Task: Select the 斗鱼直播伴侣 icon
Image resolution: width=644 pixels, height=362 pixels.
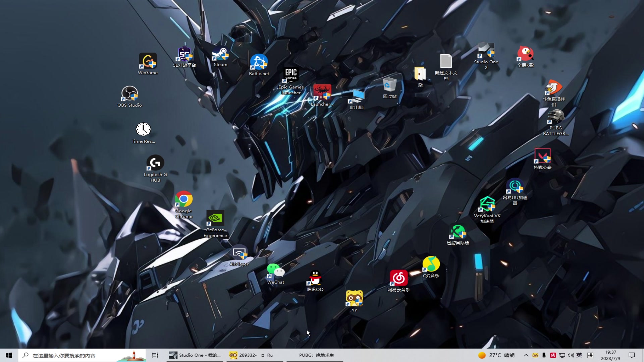Action: point(554,93)
